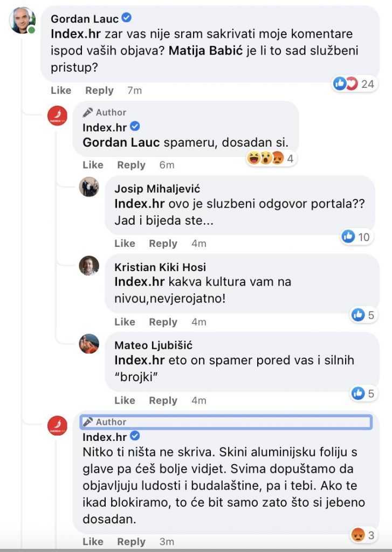Click Index.hr avatar on first reply

click(58, 116)
